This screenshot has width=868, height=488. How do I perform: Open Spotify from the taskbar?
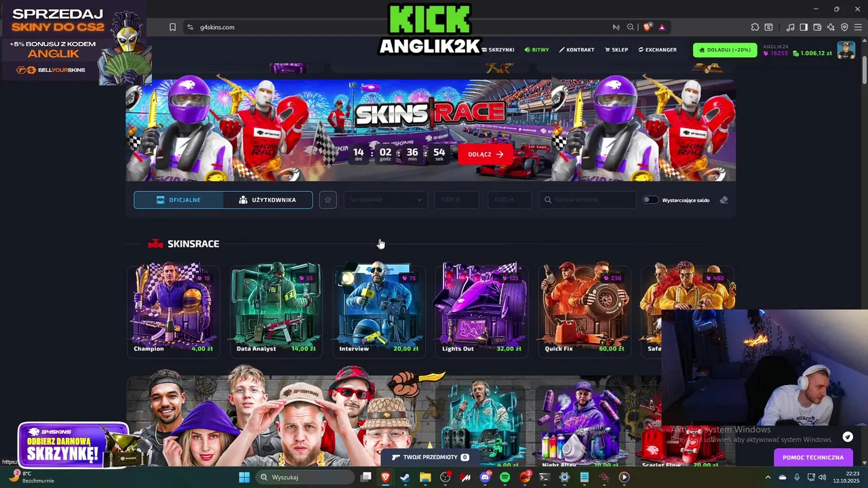(x=505, y=477)
